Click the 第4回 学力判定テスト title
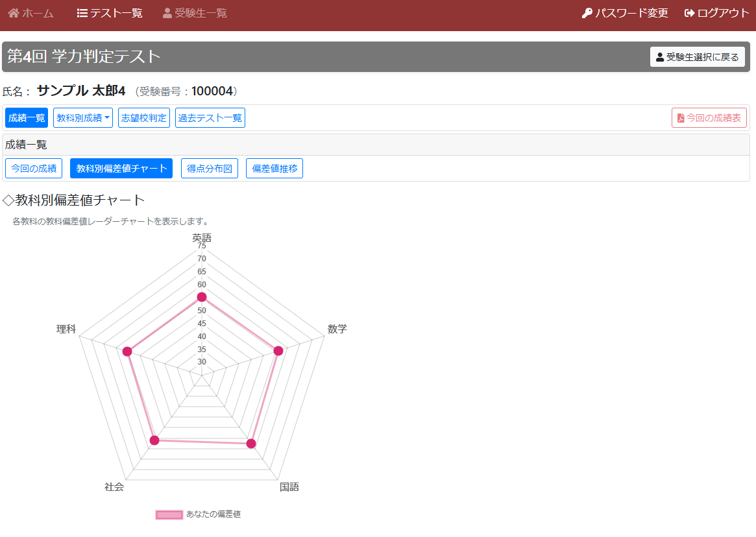Screen dimensions: 756x537 coord(84,56)
